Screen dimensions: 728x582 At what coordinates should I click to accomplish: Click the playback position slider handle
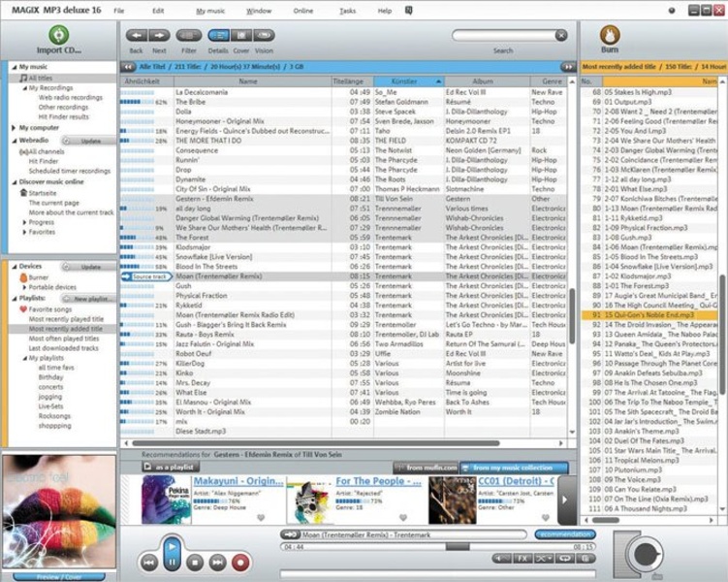pos(458,547)
